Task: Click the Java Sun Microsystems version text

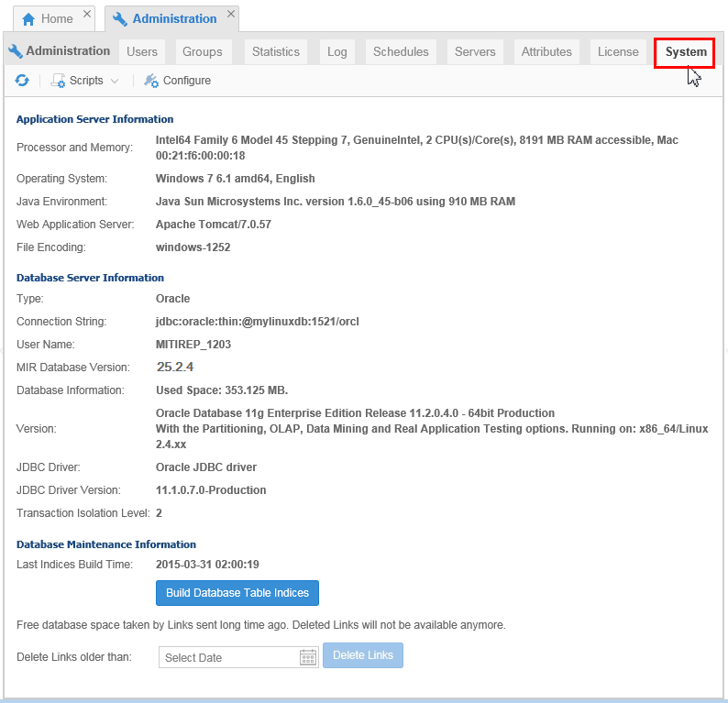Action: tap(336, 202)
